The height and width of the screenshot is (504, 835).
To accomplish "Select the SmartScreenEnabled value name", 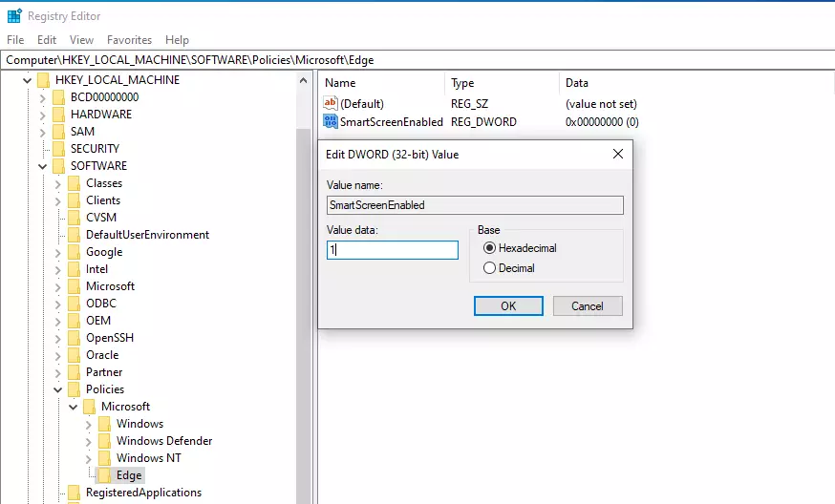I will tap(392, 122).
